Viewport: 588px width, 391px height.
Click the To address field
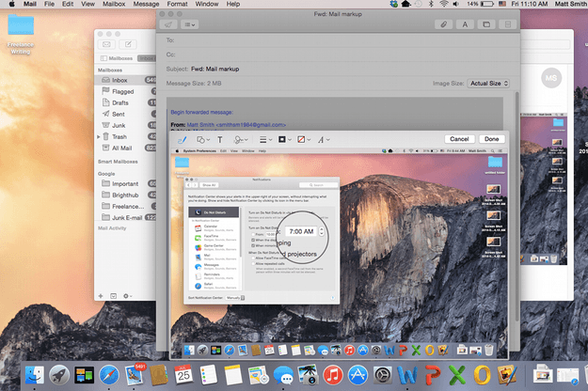(338, 40)
